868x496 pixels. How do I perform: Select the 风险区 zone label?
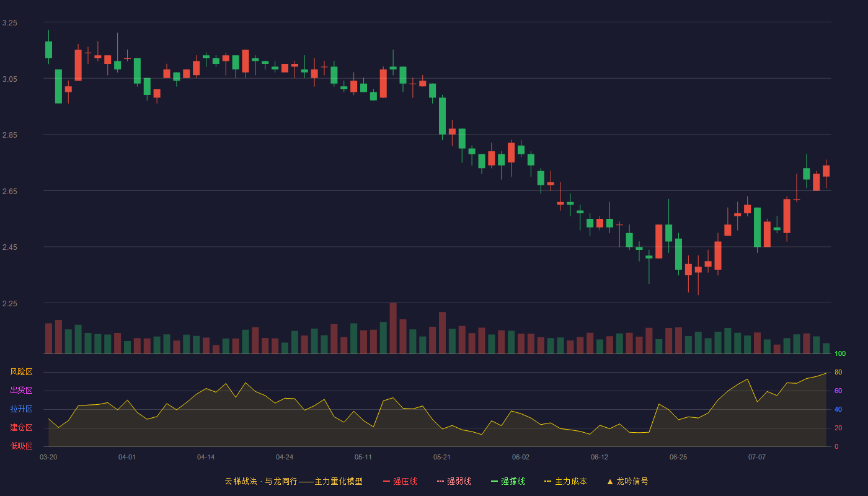tap(21, 372)
